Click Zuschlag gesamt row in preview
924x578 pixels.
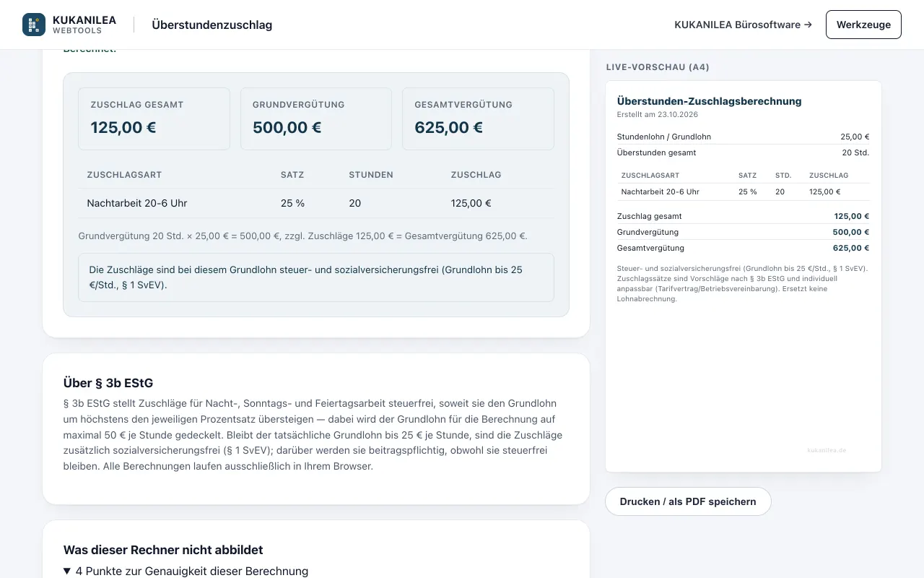[743, 216]
